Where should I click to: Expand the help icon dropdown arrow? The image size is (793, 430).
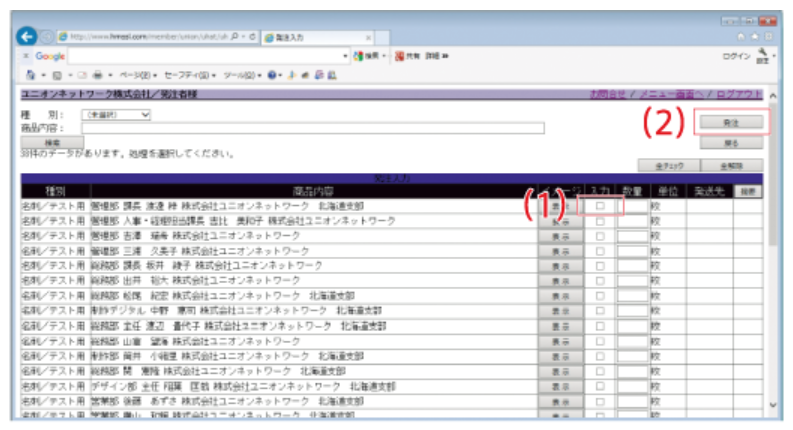[280, 75]
